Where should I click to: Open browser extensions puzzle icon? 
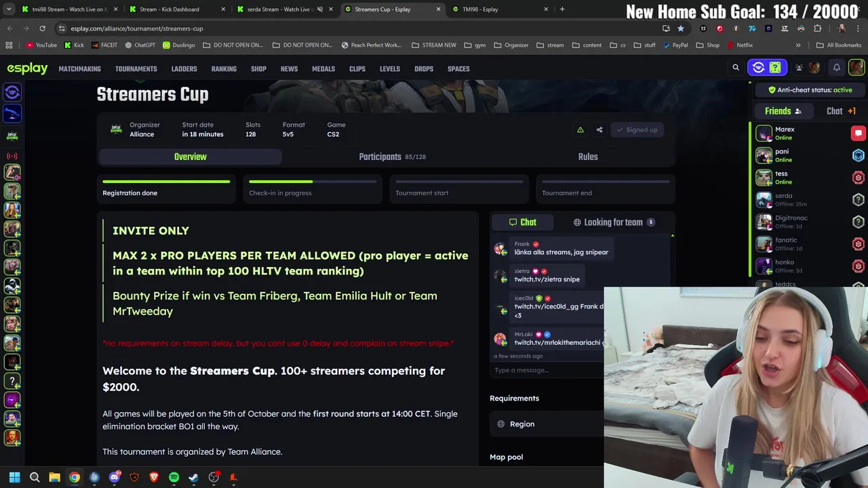[817, 28]
